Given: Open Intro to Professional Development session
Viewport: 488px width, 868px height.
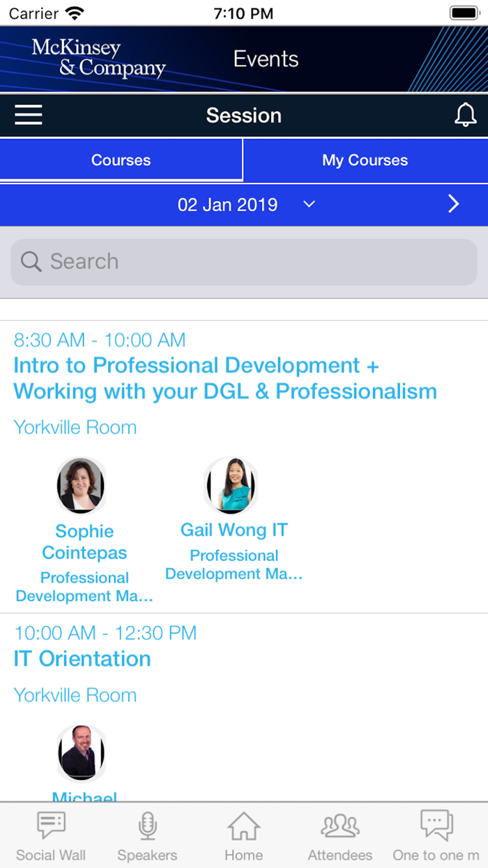Looking at the screenshot, I should coord(225,378).
